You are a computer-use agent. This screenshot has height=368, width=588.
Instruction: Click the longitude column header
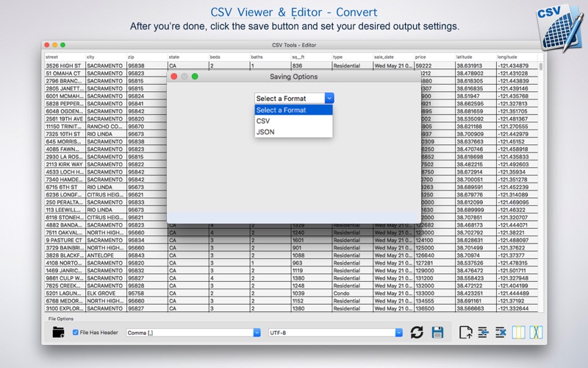[x=517, y=57]
